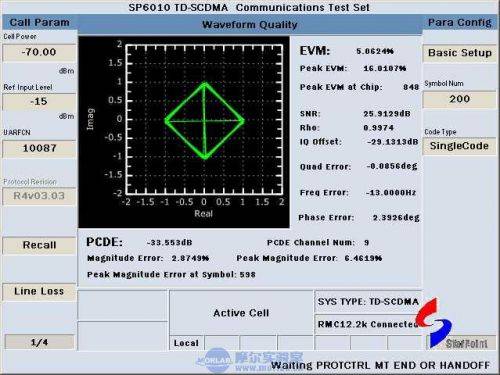This screenshot has height=375, width=500.
Task: Edit the Ref Input Level field
Action: click(x=39, y=101)
